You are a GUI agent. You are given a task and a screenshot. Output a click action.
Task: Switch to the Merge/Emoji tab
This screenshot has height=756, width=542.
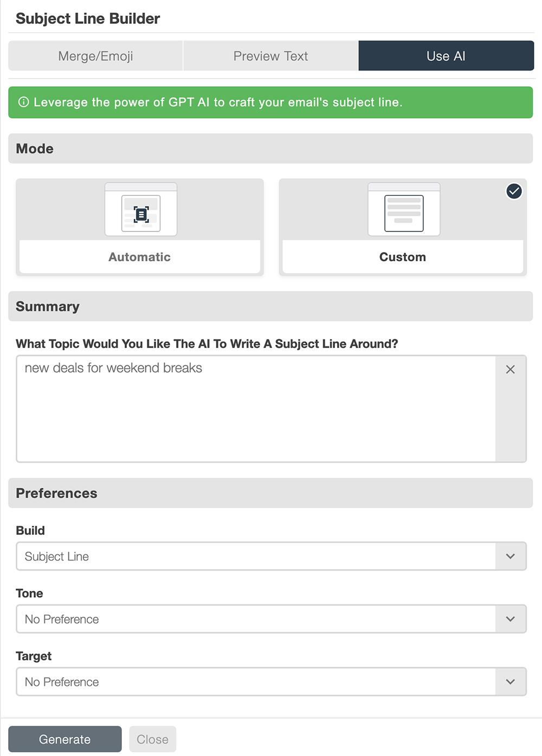[x=95, y=56]
